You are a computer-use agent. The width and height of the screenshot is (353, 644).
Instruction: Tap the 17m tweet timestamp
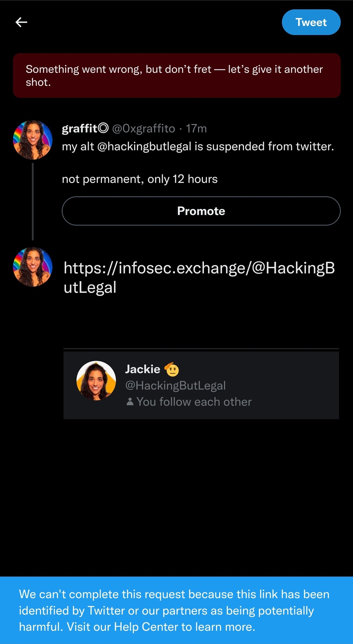196,128
